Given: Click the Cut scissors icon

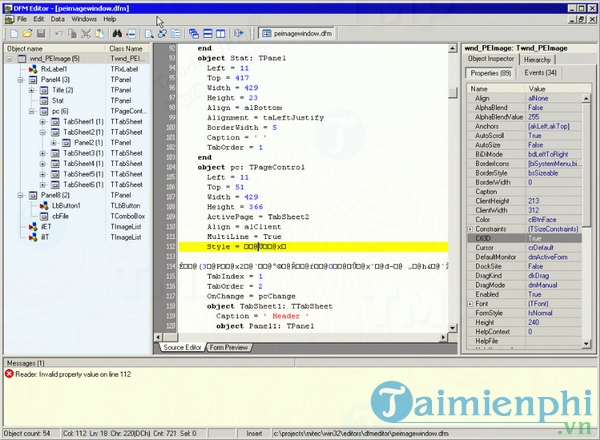Looking at the screenshot, I should click(x=86, y=34).
